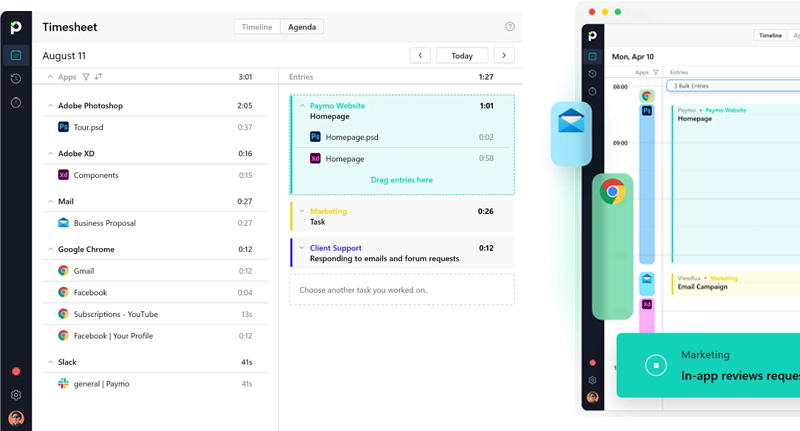Select the Gmail Chrome icon
This screenshot has height=431, width=800.
tap(63, 270)
